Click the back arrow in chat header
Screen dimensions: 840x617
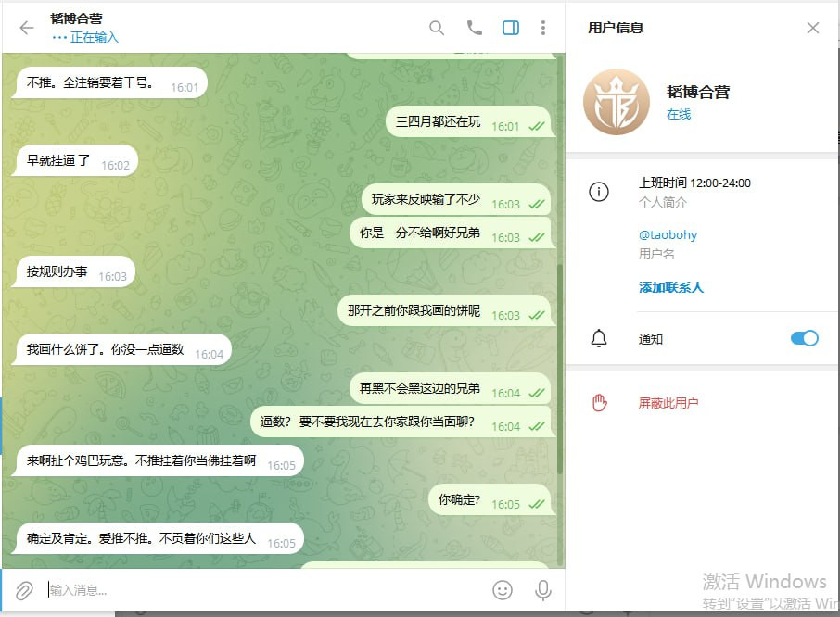click(x=26, y=28)
